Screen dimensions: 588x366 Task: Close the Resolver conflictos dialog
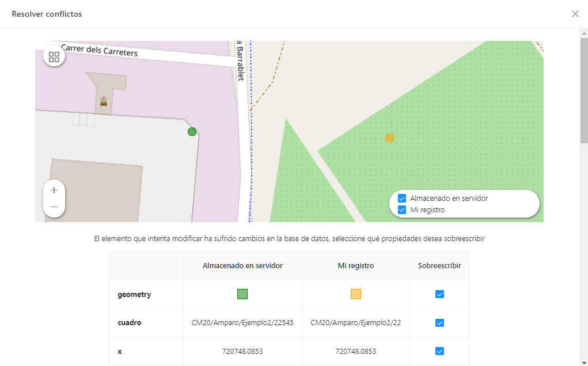pos(575,14)
